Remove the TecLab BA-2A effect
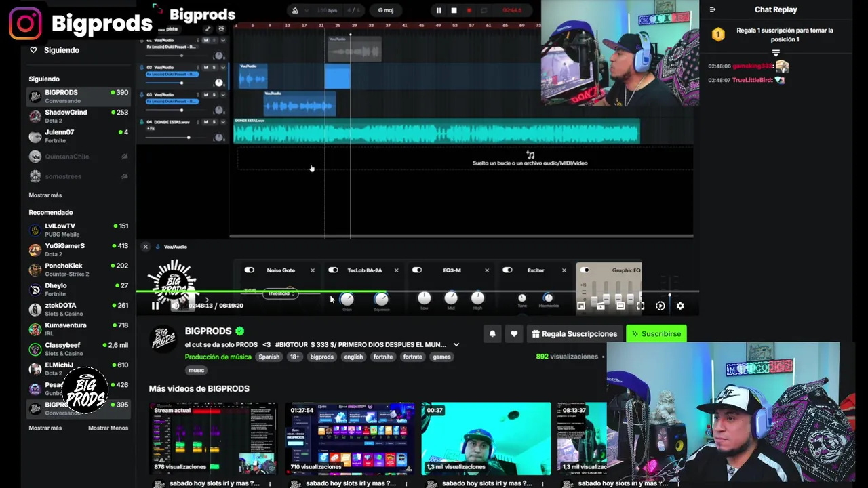The height and width of the screenshot is (488, 868). click(x=397, y=270)
